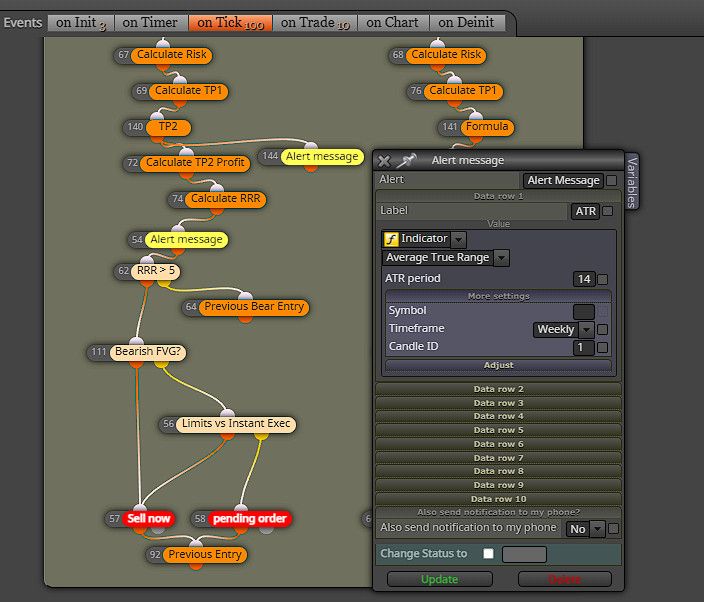704x602 pixels.
Task: Expand Data row 5 section
Action: [498, 430]
